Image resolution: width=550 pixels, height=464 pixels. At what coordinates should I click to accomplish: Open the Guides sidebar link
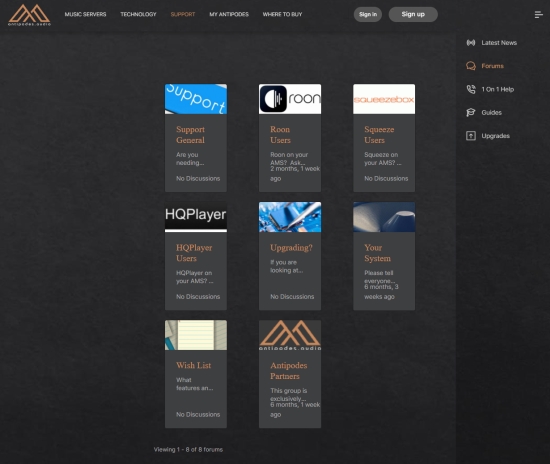491,112
